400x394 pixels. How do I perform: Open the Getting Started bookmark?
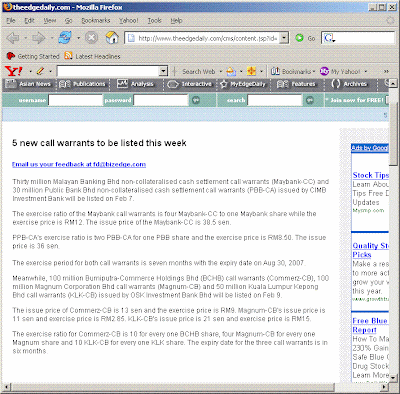coord(33,56)
